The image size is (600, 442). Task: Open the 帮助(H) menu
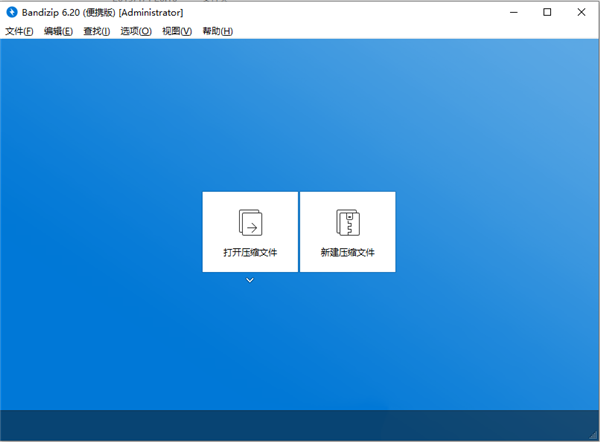coord(217,31)
